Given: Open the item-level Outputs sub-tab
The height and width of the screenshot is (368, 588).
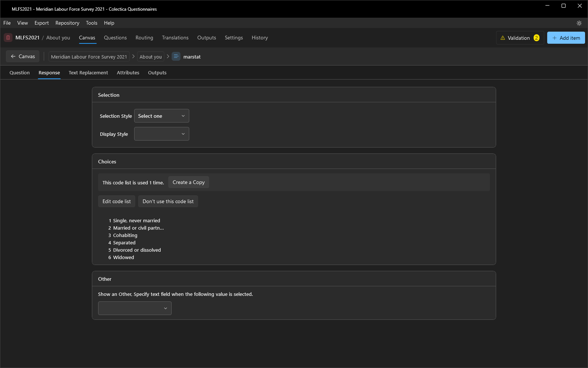Looking at the screenshot, I should tap(157, 72).
